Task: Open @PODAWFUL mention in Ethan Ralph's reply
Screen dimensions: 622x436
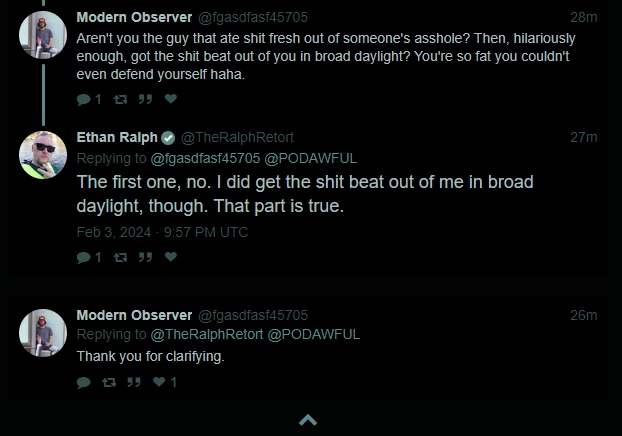Action: point(311,158)
